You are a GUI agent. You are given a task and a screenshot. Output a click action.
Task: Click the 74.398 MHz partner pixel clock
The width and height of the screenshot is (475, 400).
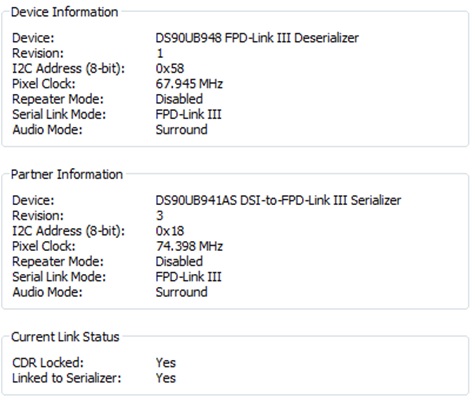pos(189,246)
